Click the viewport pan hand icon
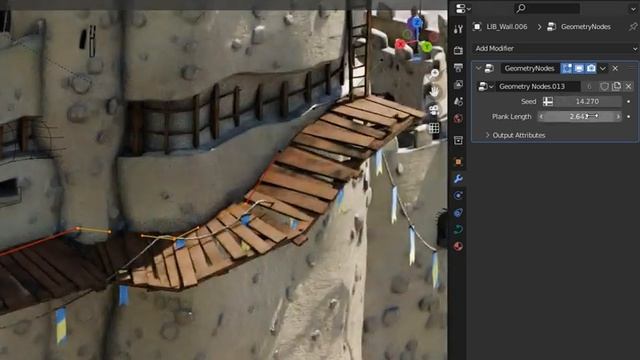640x360 pixels. (x=434, y=91)
